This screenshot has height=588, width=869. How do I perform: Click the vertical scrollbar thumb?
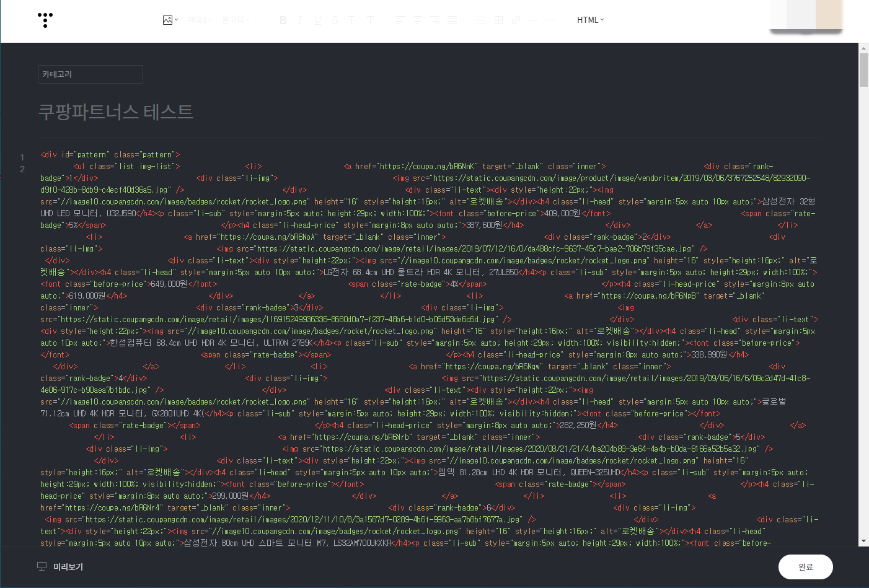pyautogui.click(x=863, y=70)
